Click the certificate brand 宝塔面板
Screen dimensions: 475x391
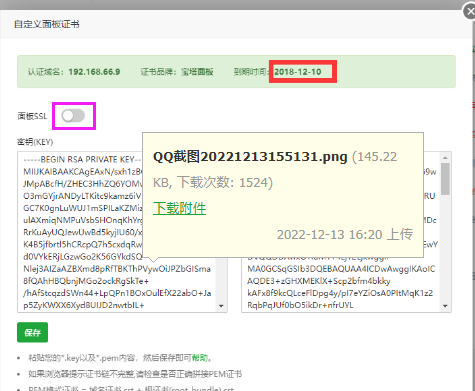point(197,72)
